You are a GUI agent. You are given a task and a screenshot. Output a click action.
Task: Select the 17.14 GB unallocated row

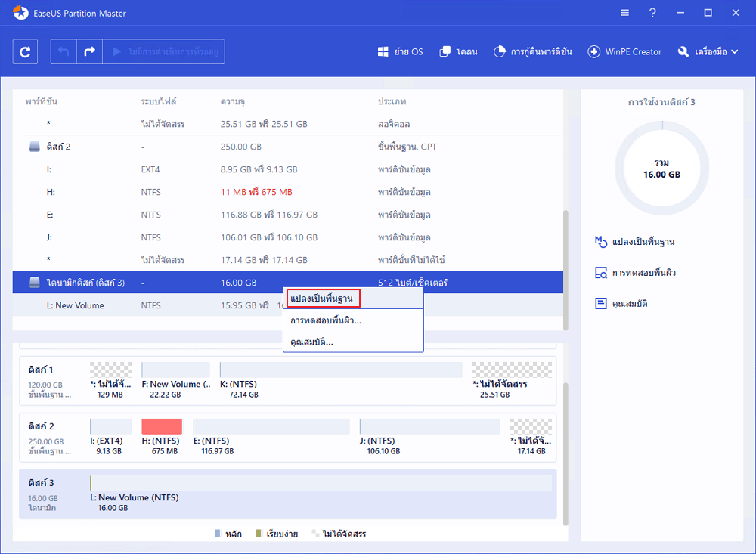[288, 260]
